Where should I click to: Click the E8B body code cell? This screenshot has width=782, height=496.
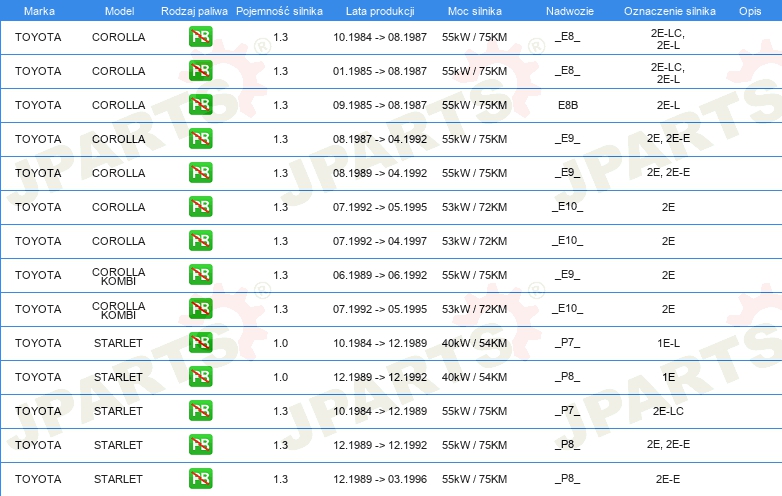[x=568, y=105]
